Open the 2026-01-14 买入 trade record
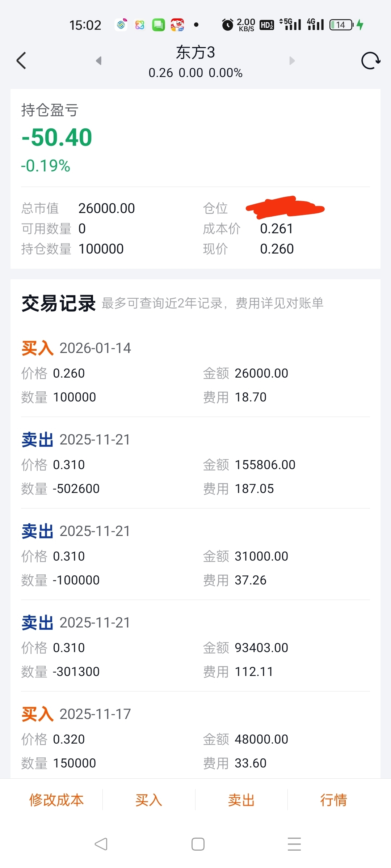Viewport: 391px width, 868px height. coord(195,372)
